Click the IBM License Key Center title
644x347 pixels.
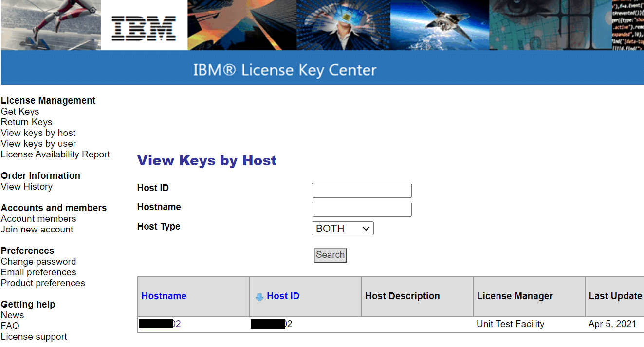(x=285, y=70)
